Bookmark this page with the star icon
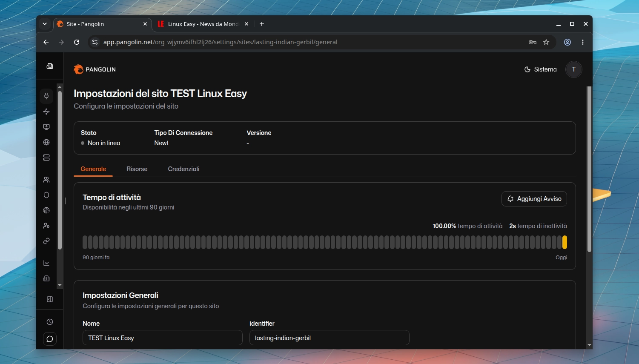The image size is (639, 364). tap(546, 42)
